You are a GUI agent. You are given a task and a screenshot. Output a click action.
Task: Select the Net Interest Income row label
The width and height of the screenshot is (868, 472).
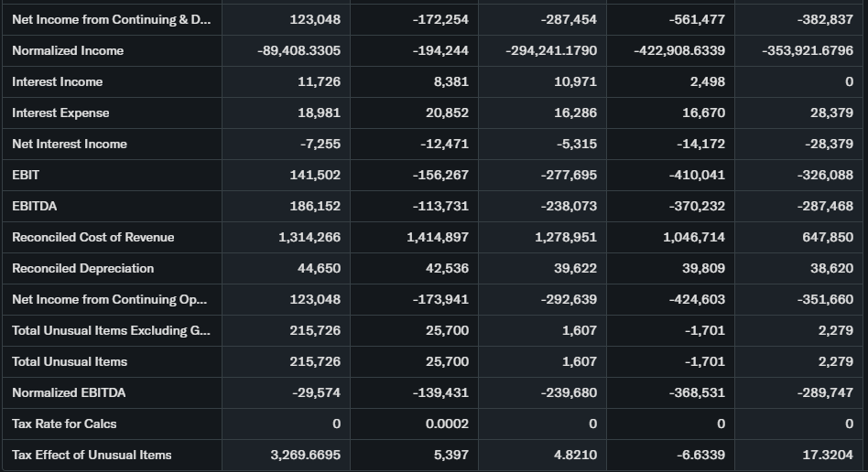70,144
